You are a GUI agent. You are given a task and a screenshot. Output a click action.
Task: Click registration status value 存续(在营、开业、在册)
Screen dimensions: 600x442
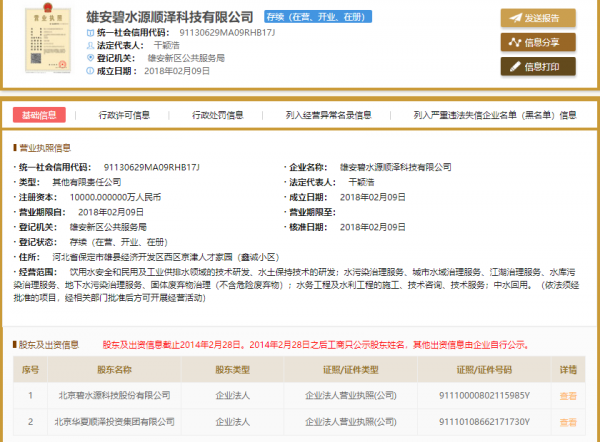click(119, 242)
